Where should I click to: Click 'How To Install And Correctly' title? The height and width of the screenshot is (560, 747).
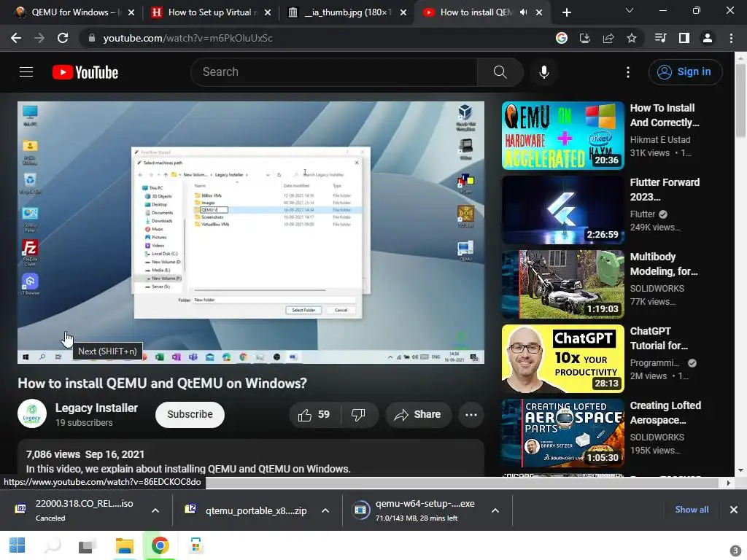(664, 115)
